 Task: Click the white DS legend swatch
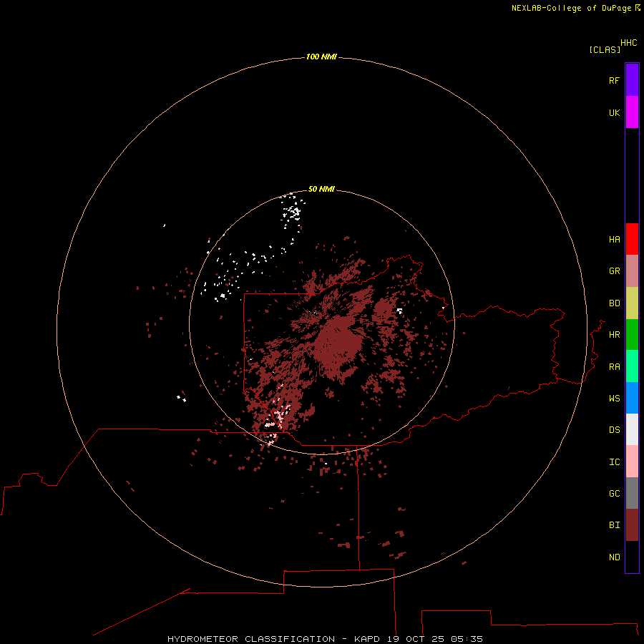click(632, 429)
